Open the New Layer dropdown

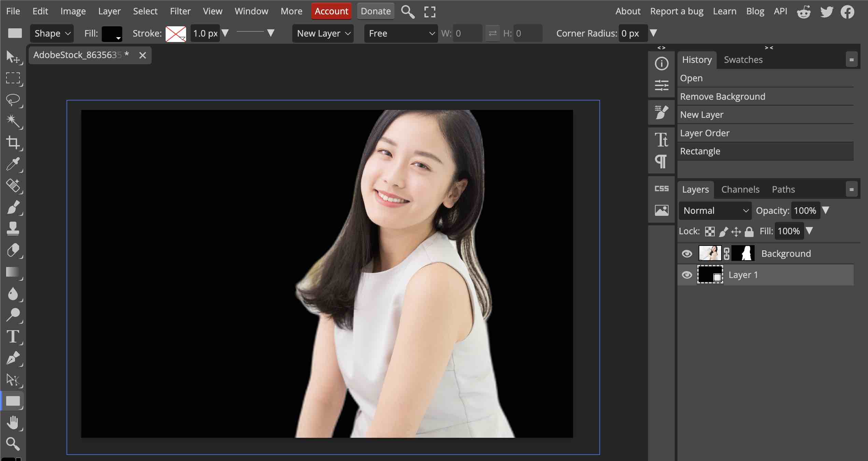(323, 33)
